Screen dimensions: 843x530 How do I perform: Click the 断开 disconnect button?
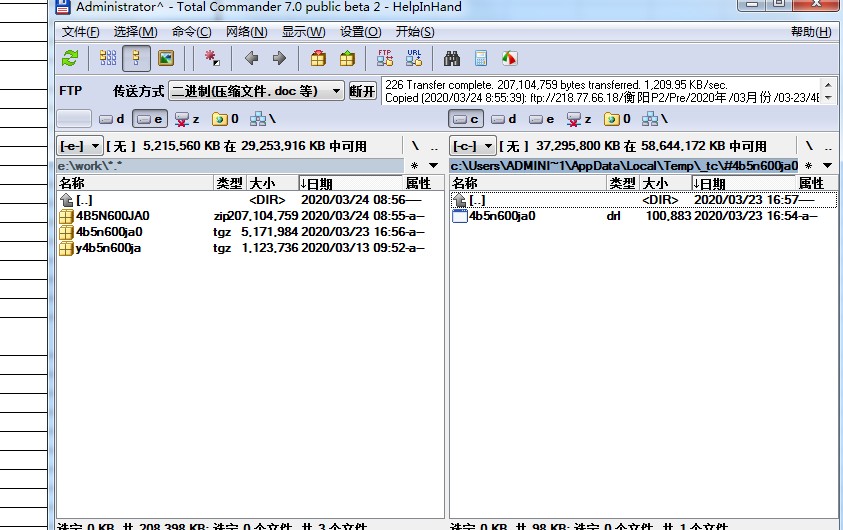pos(362,91)
